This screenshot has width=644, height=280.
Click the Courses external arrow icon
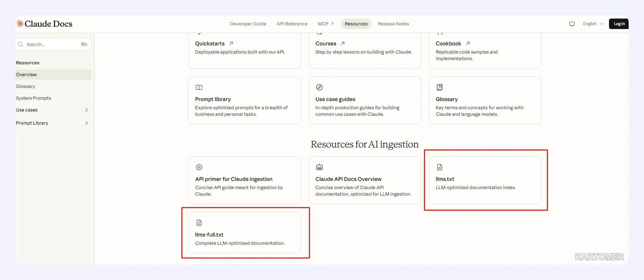coord(343,43)
